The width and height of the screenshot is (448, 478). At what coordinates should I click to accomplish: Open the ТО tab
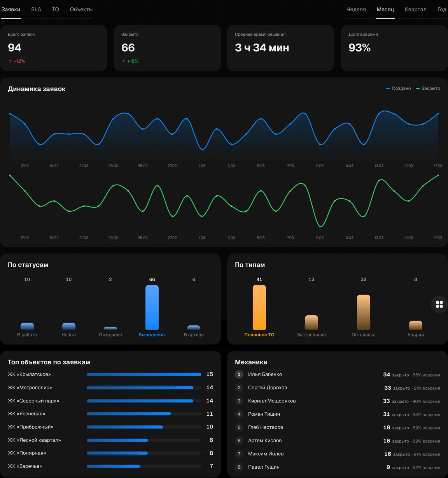pos(56,9)
